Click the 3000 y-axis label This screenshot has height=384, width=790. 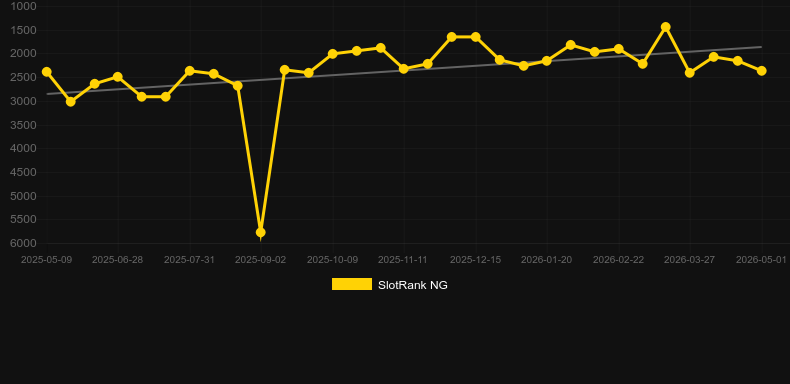coord(23,101)
